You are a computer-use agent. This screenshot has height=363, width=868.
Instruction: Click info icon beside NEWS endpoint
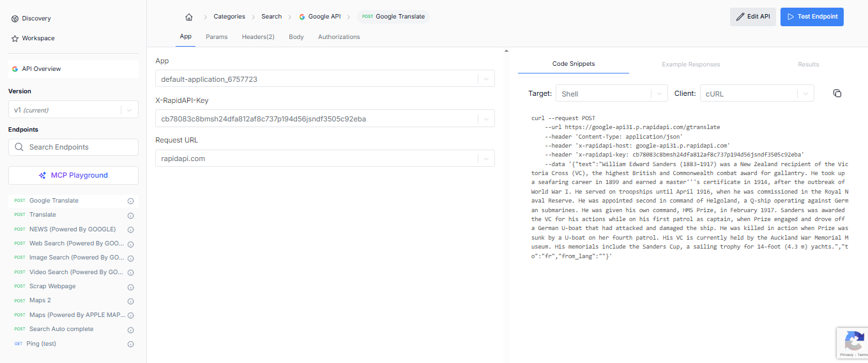pos(131,229)
